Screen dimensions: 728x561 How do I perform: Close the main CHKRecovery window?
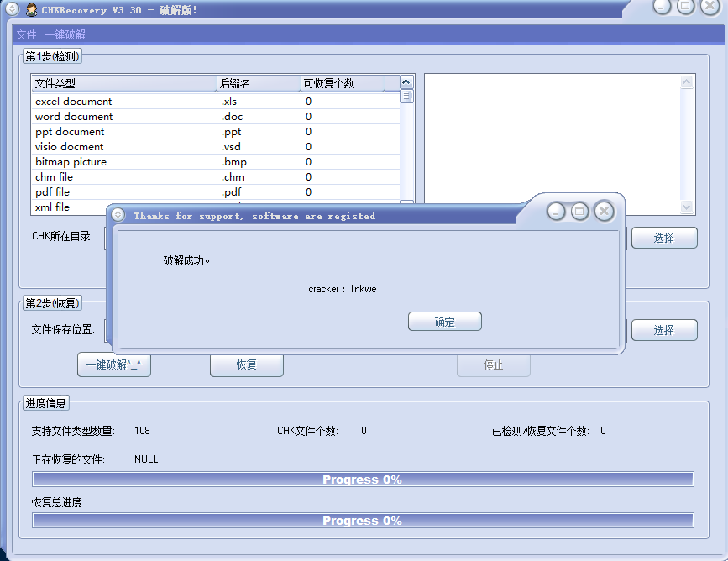point(710,6)
